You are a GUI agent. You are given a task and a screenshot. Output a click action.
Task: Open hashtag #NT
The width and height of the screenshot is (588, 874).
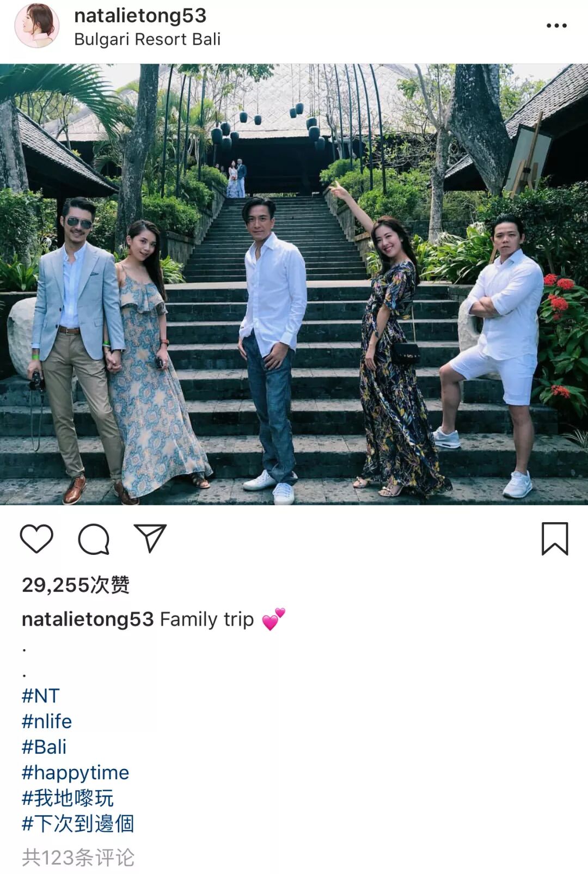tap(41, 696)
